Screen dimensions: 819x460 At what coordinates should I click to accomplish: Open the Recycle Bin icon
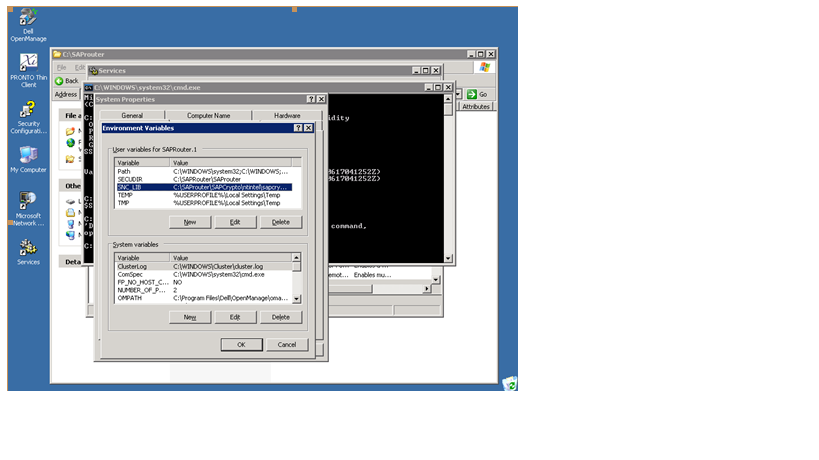coord(509,384)
